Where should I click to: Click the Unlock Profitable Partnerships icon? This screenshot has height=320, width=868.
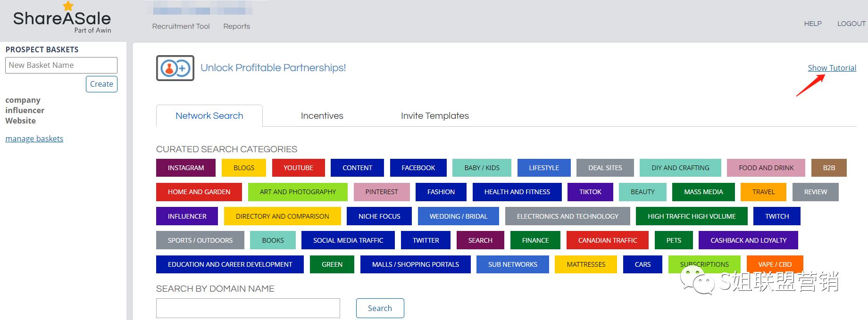175,68
